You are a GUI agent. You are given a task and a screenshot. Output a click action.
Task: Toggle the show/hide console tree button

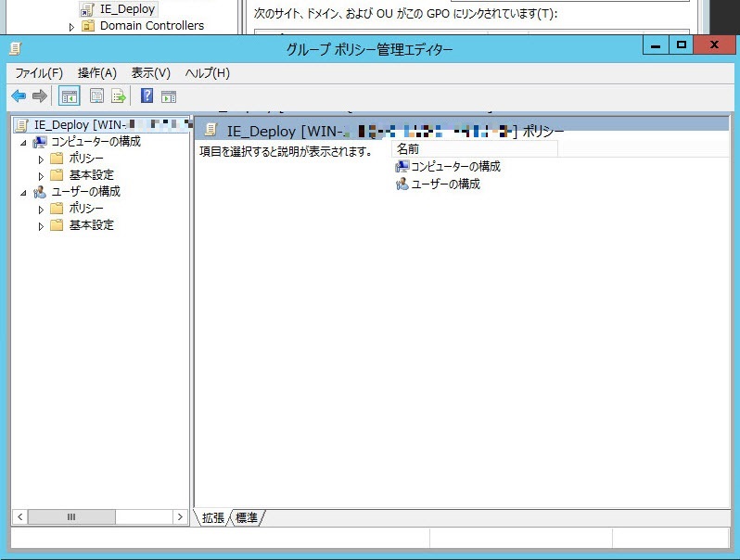69,95
